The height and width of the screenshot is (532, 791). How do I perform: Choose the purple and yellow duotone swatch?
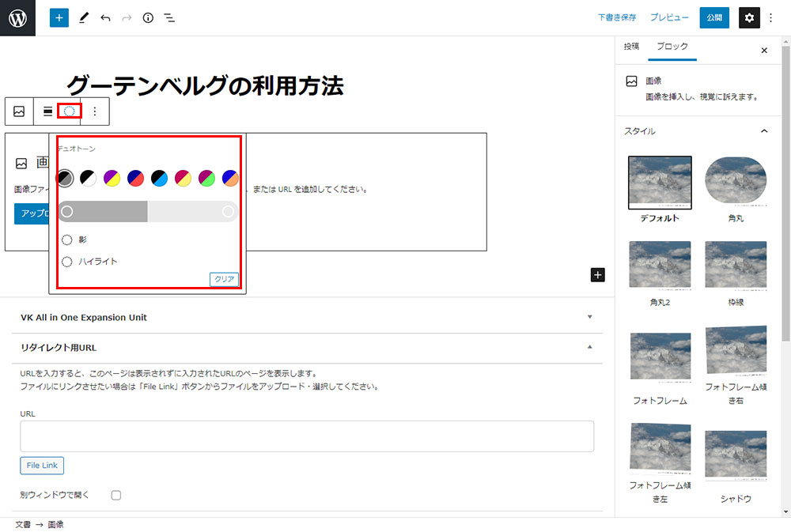112,179
